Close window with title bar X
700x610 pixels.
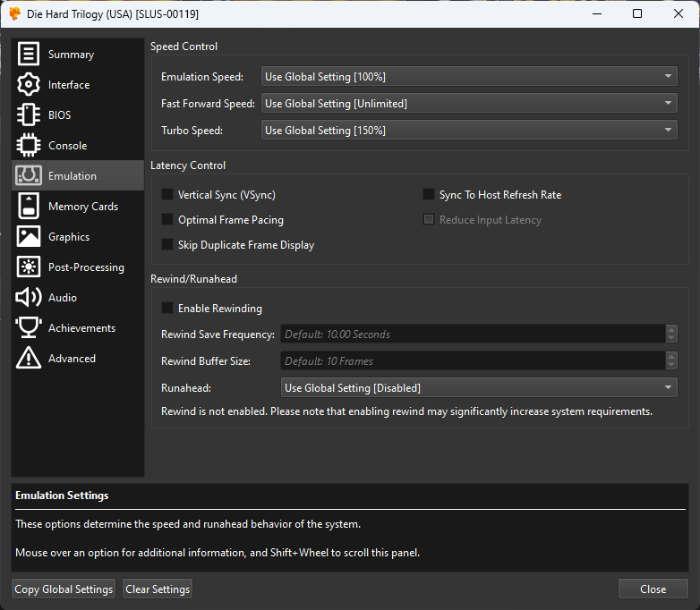679,13
